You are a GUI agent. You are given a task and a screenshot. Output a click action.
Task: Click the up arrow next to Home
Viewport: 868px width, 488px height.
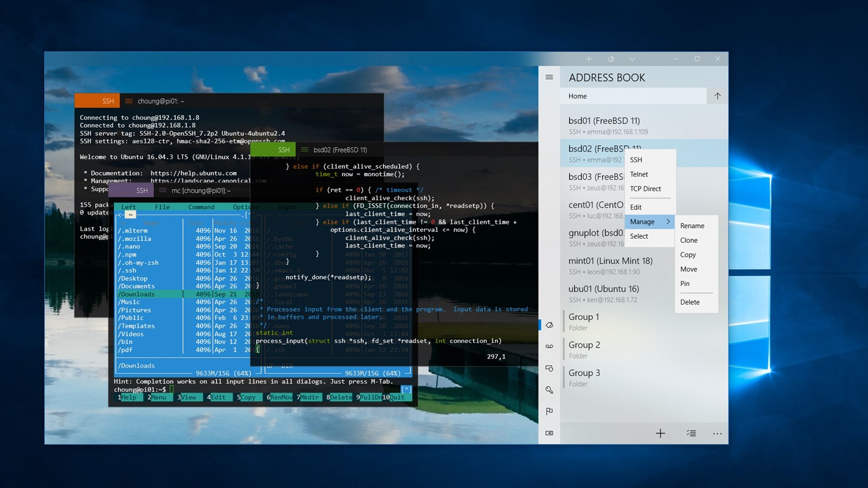pos(717,96)
